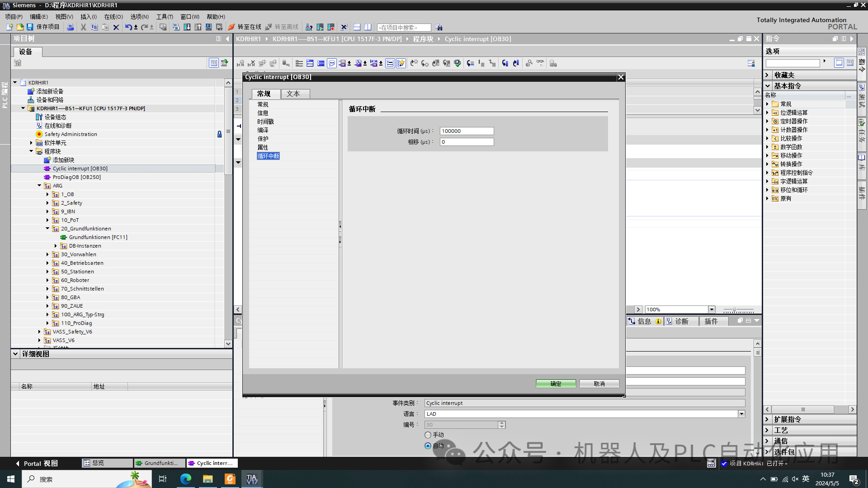The height and width of the screenshot is (488, 868).
Task: Click the new project toolbar icon
Action: coord(9,27)
